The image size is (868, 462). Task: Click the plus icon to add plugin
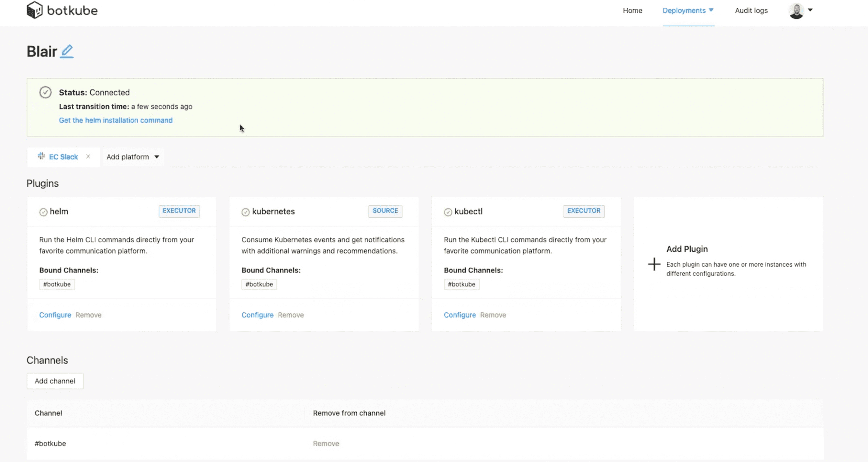point(654,264)
